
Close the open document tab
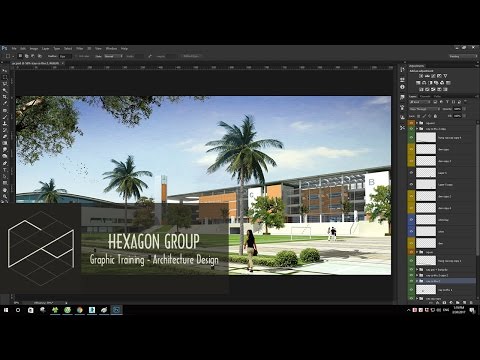[x=62, y=63]
